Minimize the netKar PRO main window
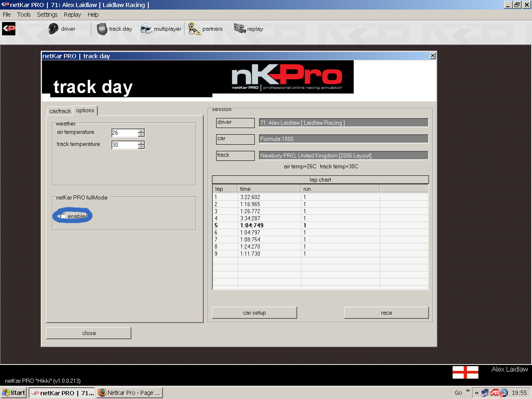Image resolution: width=532 pixels, height=399 pixels. click(x=508, y=5)
